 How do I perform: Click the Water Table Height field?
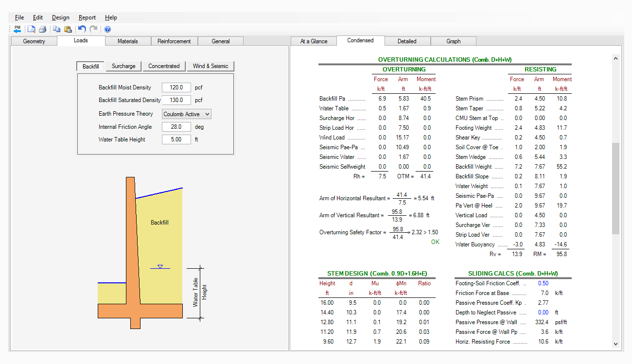click(176, 139)
